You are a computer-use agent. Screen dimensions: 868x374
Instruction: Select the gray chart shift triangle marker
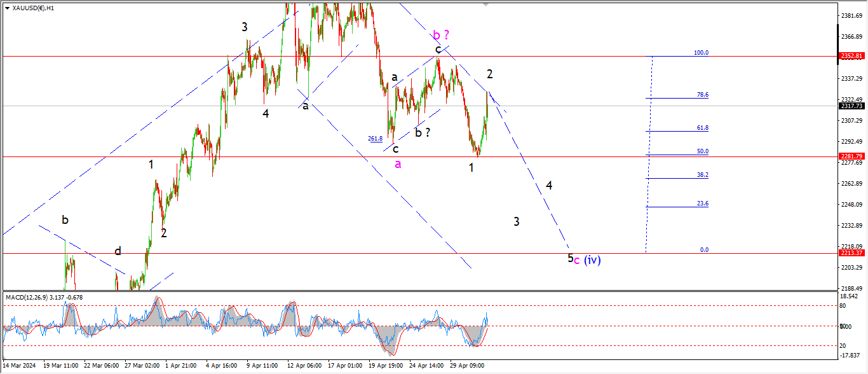click(487, 4)
